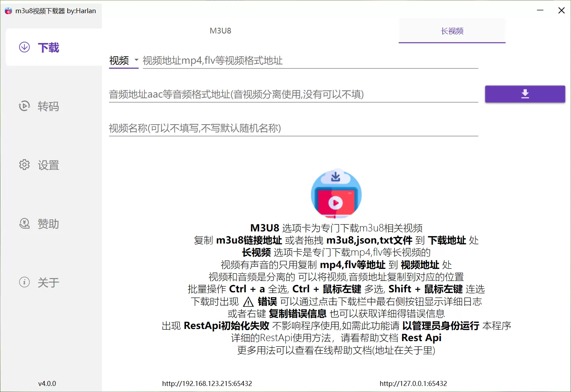Screen dimensions: 571x392
Task: Open the 转码 sidebar section
Action: pos(54,106)
